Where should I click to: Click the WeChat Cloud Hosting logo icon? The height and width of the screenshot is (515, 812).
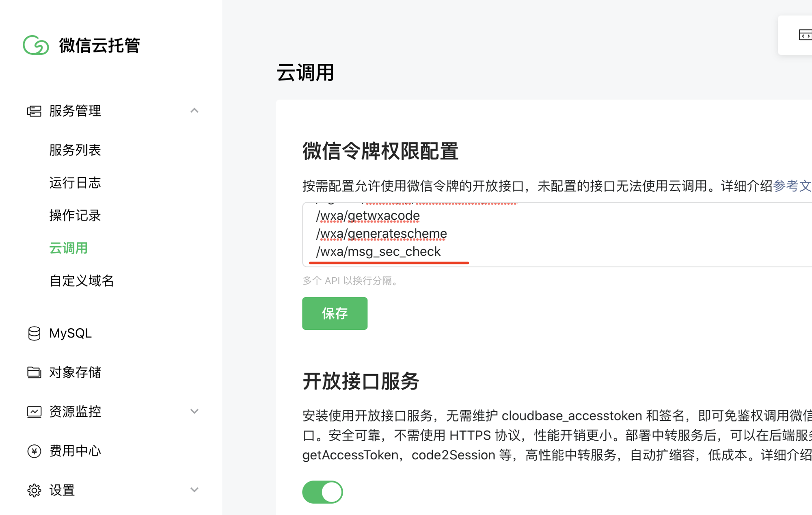pos(36,45)
